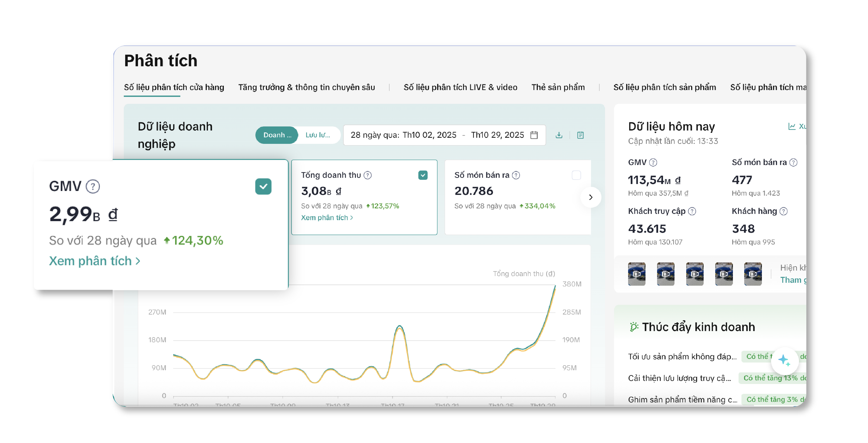Screen dimensions: 868x443
Task: Uncheck the GMV metric checkbox
Action: click(263, 186)
